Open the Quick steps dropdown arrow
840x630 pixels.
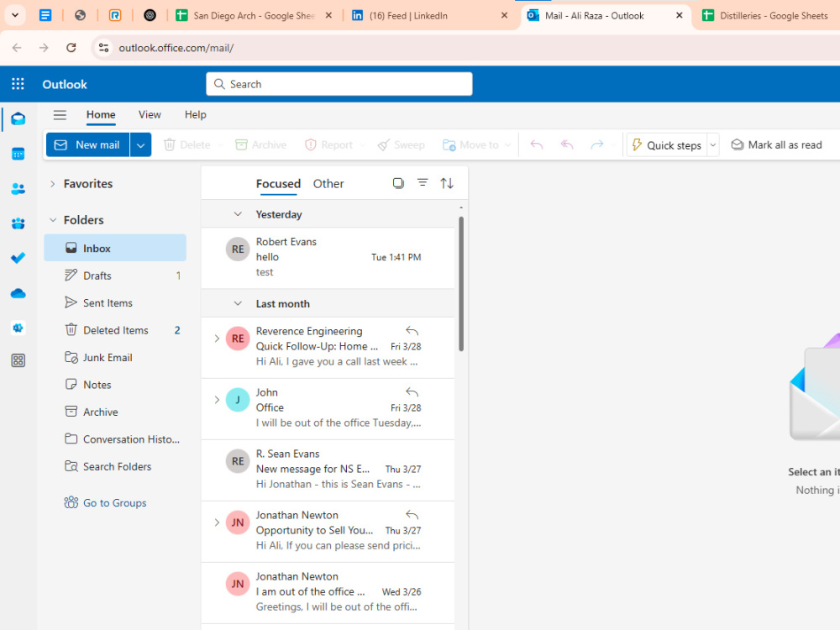pos(713,145)
